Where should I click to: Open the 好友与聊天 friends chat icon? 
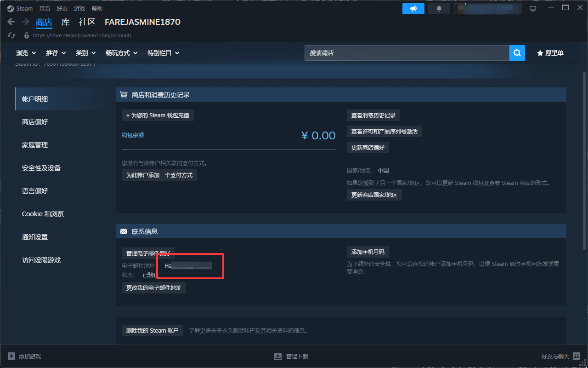(577, 356)
